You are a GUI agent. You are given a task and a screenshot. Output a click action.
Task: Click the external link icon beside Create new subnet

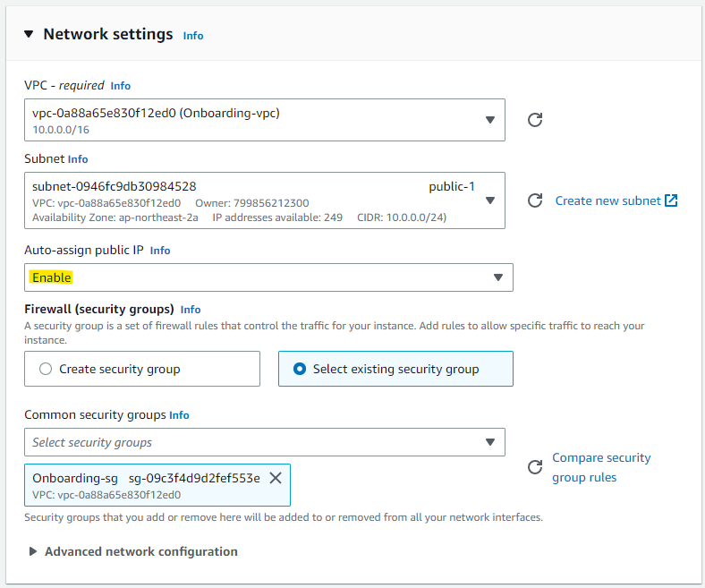[671, 200]
